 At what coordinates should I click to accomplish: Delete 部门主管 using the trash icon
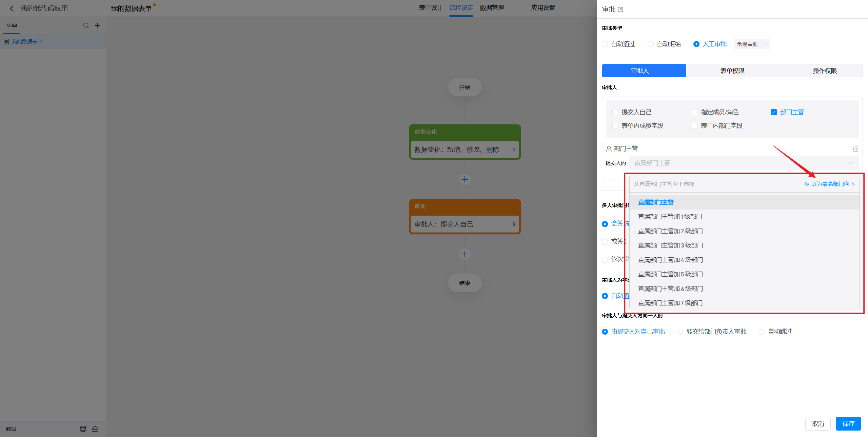855,149
